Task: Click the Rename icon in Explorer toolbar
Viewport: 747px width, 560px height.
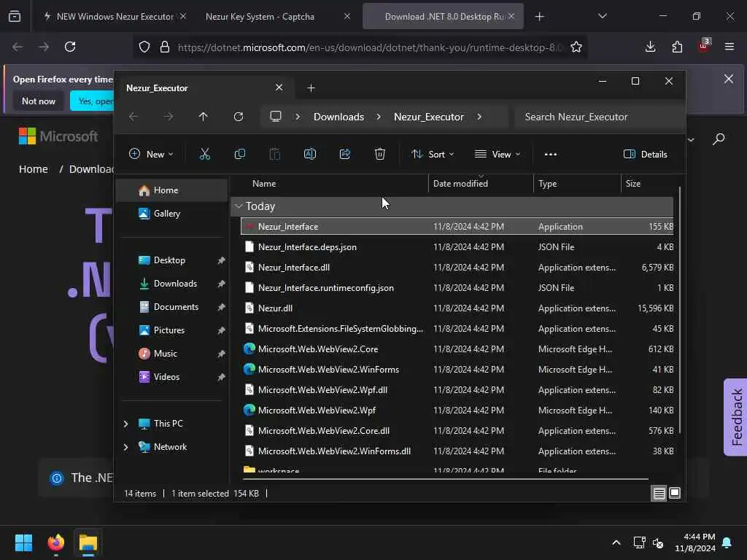Action: [x=309, y=154]
